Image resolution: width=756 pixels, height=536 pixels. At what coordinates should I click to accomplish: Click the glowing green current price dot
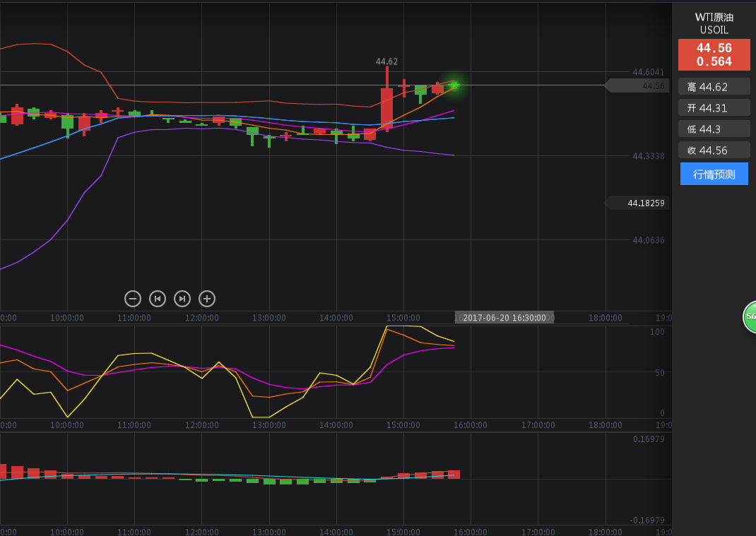(454, 85)
